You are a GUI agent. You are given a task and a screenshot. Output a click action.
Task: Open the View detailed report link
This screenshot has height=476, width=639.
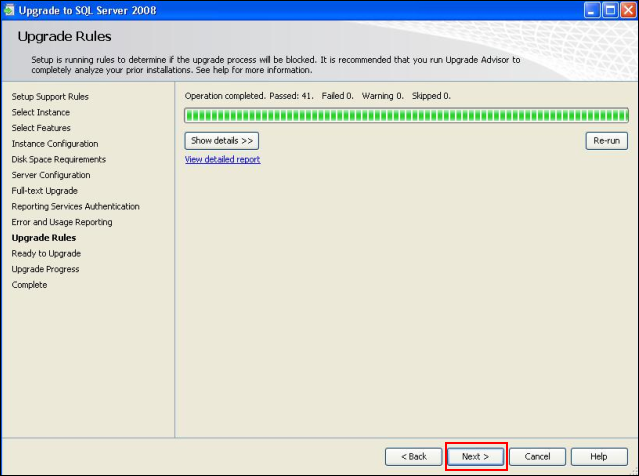223,159
